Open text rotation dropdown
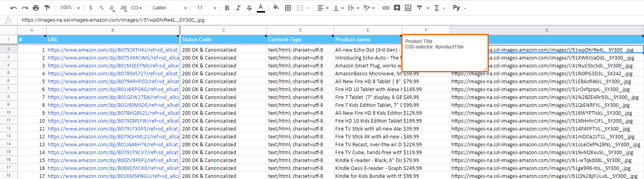The width and height of the screenshot is (644, 179). pyautogui.click(x=369, y=8)
